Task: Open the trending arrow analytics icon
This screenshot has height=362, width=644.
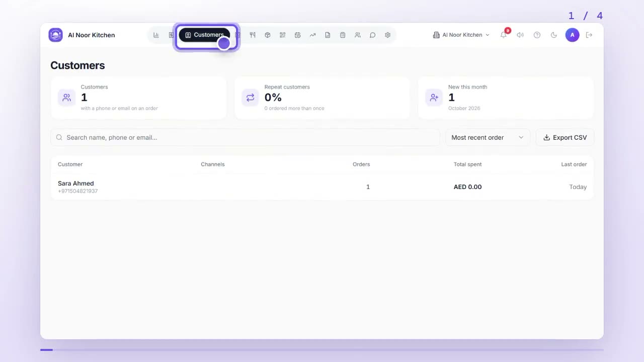Action: click(x=313, y=35)
